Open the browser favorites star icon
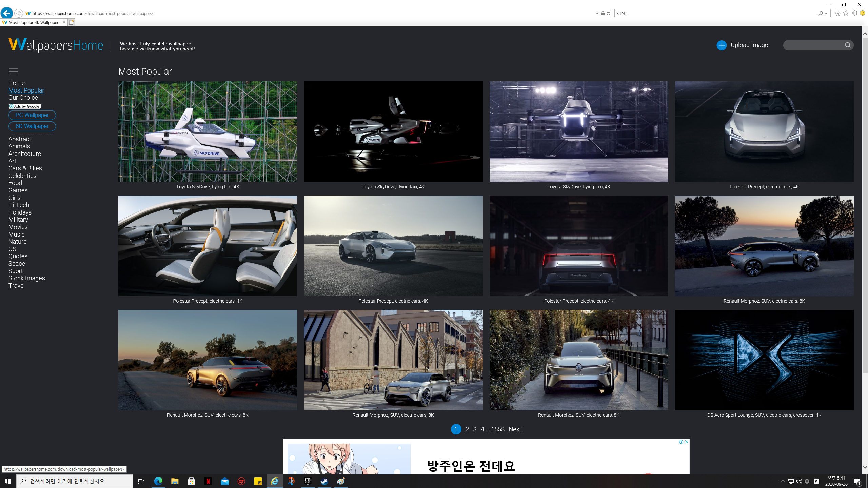This screenshot has width=868, height=488. click(846, 13)
